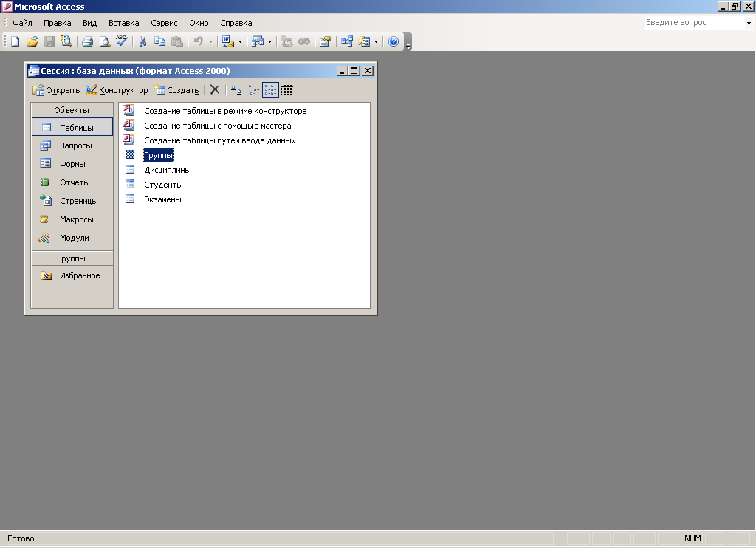Select the Студенты table
This screenshot has height=548, width=756.
(x=163, y=185)
